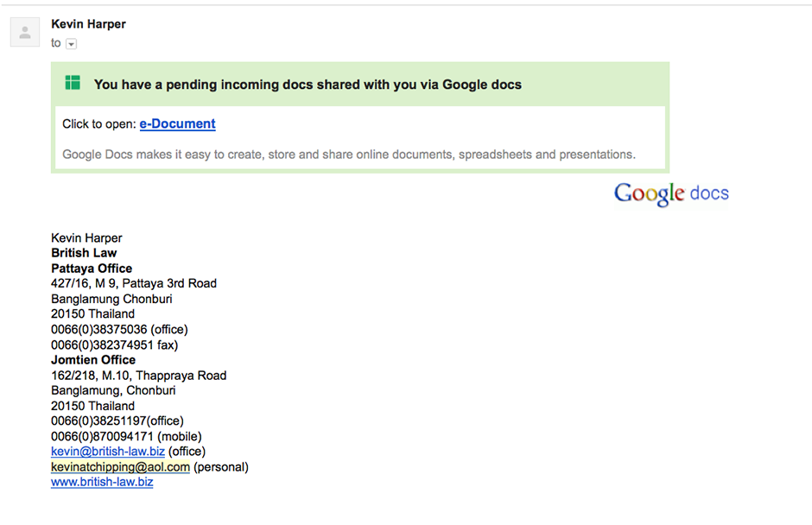Click the Google docs logo
The height and width of the screenshot is (525, 812).
[x=671, y=193]
